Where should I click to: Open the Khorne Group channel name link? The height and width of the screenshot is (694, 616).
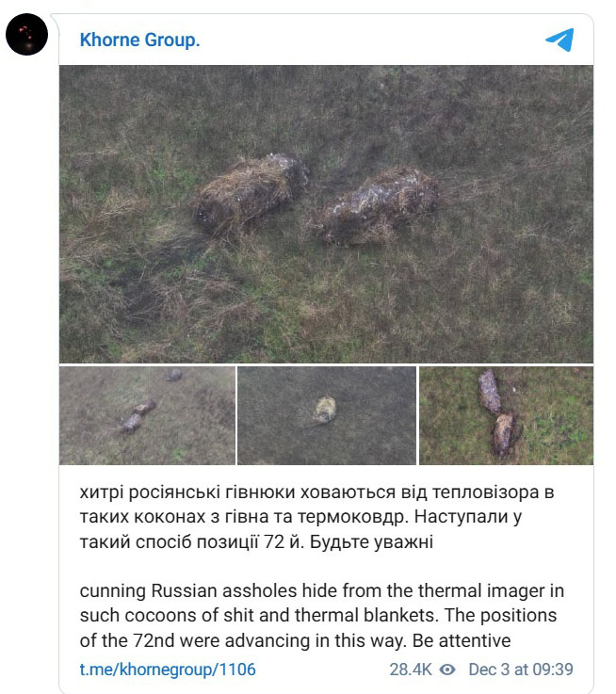140,40
